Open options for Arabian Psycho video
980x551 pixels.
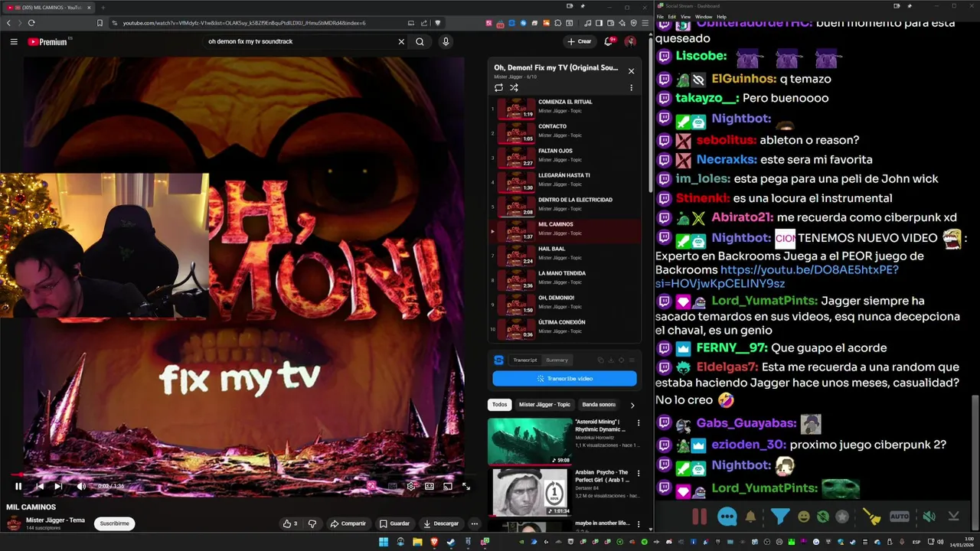click(639, 474)
